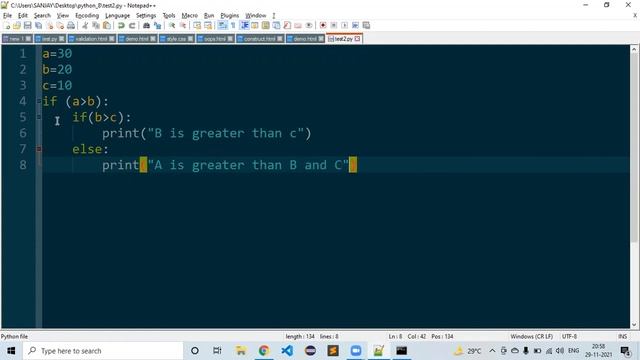The height and width of the screenshot is (360, 640).
Task: Switch to the oops.html tab
Action: (x=215, y=39)
